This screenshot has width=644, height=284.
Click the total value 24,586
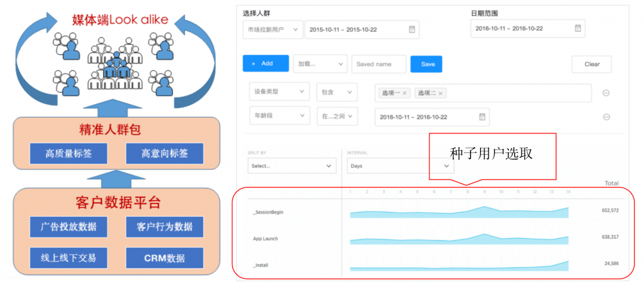[x=611, y=263]
